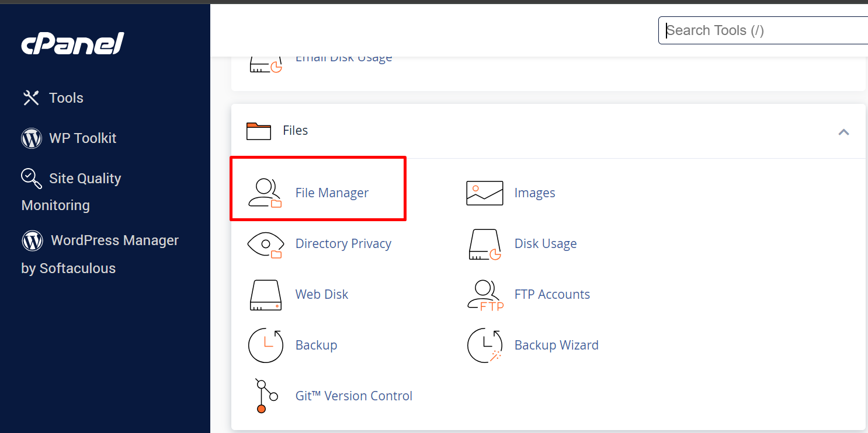The width and height of the screenshot is (868, 433).
Task: Click the Backup clock icon
Action: (x=265, y=345)
